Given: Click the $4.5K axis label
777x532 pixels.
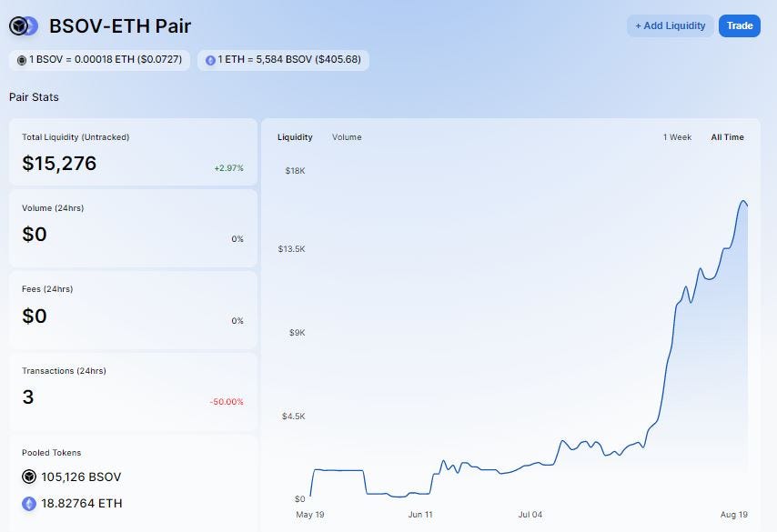Looking at the screenshot, I should pos(293,417).
